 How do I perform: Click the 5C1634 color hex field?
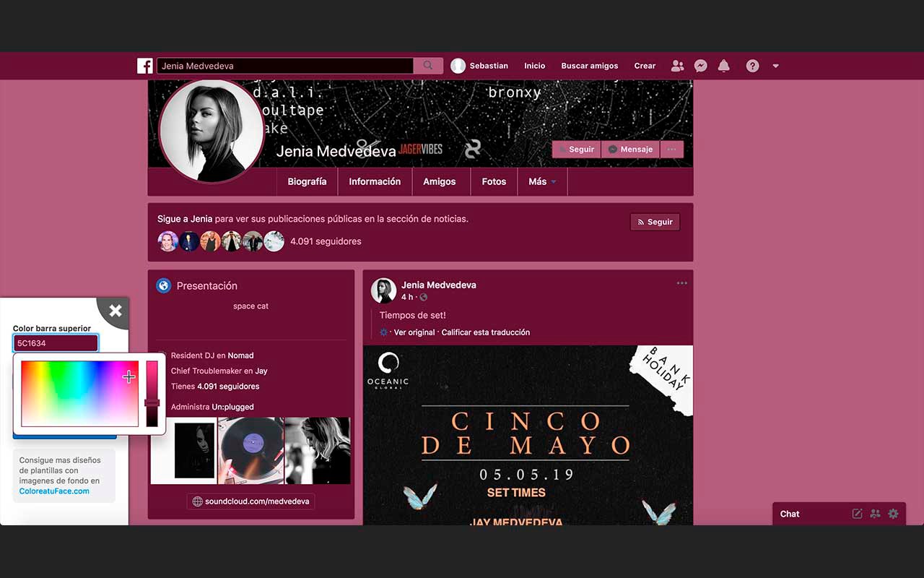point(56,343)
